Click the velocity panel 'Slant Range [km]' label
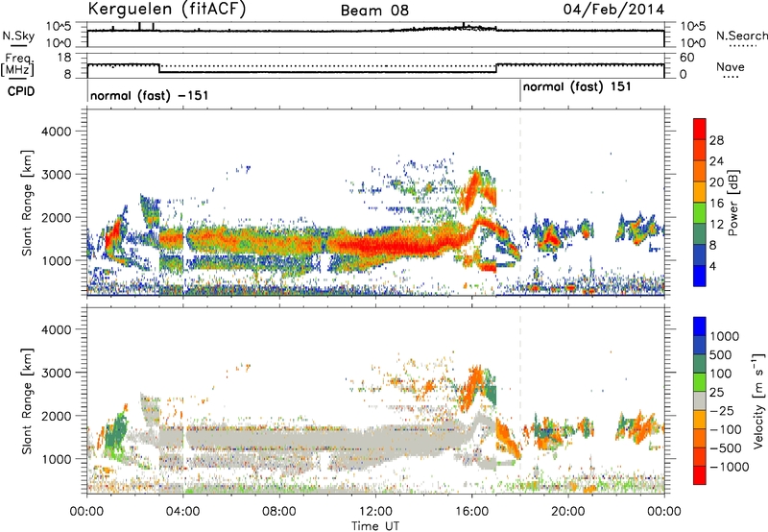The width and height of the screenshot is (768, 532). [27, 400]
